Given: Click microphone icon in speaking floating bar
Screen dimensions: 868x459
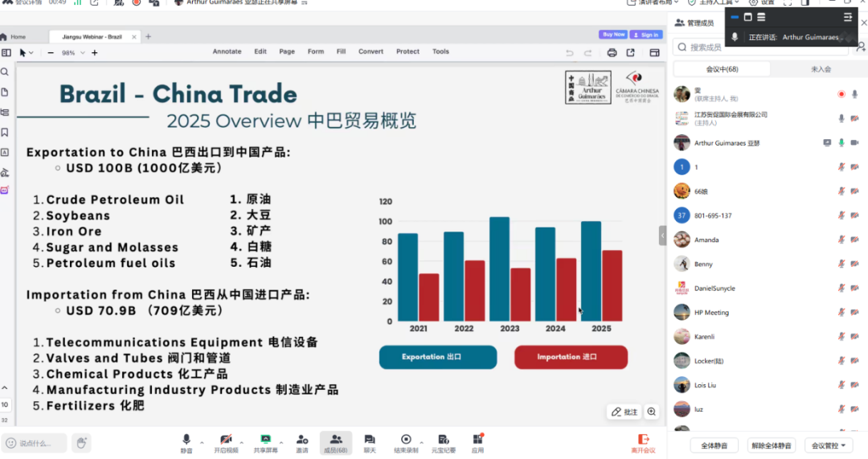Looking at the screenshot, I should click(x=735, y=37).
